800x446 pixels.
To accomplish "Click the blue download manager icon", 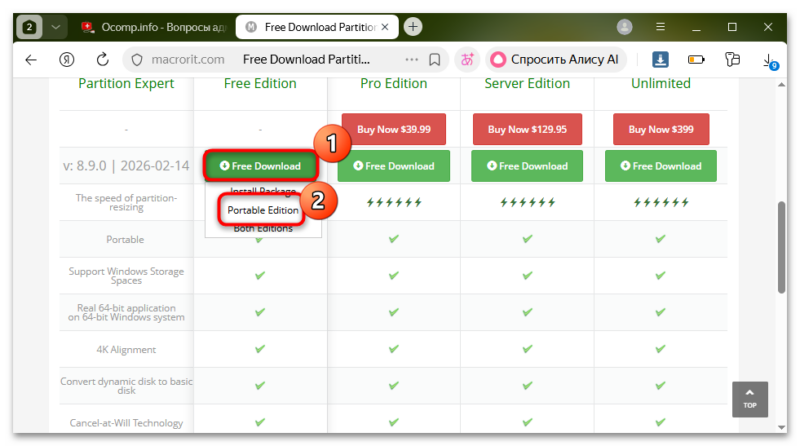I will (x=660, y=60).
